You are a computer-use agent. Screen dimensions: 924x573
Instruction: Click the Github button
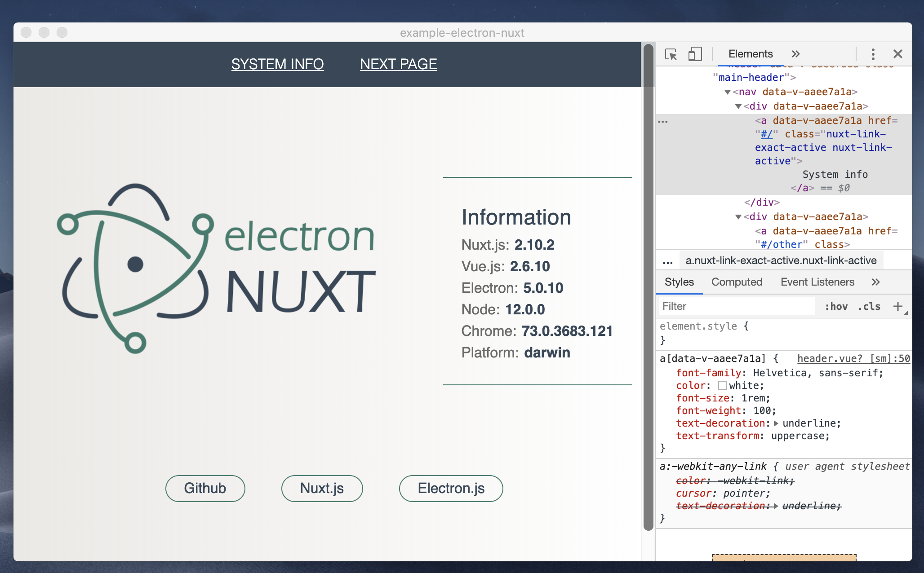pyautogui.click(x=205, y=488)
